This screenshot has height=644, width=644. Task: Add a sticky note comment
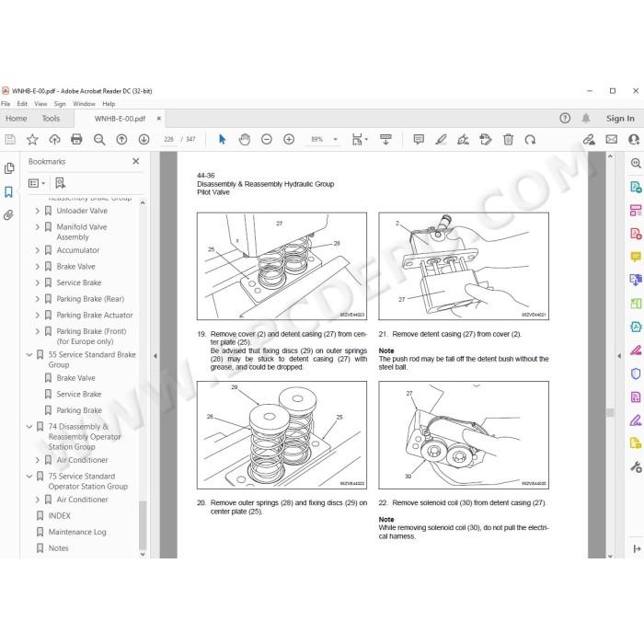click(419, 140)
